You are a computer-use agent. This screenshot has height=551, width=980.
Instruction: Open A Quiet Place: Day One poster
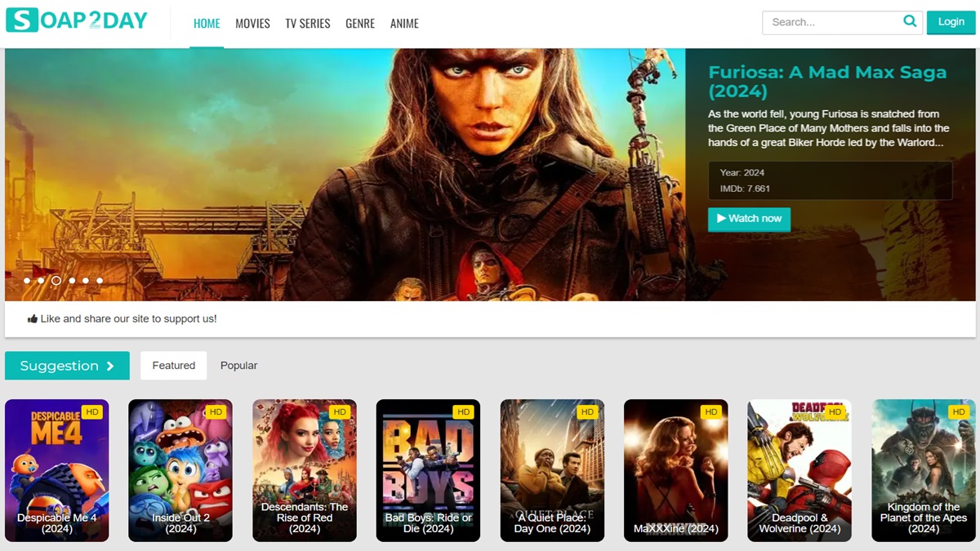coord(552,470)
